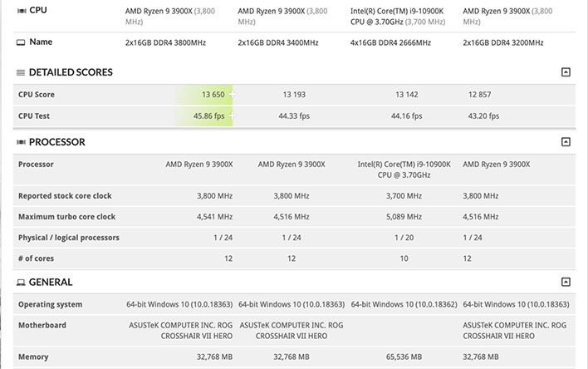Click the 4,541 MHz turbo clock value
The height and width of the screenshot is (369, 588).
pos(214,217)
